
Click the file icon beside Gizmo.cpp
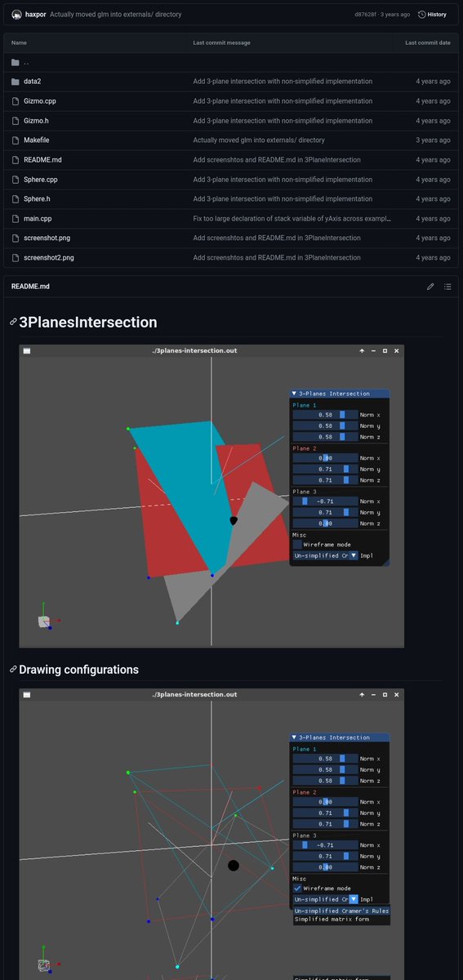(x=16, y=101)
